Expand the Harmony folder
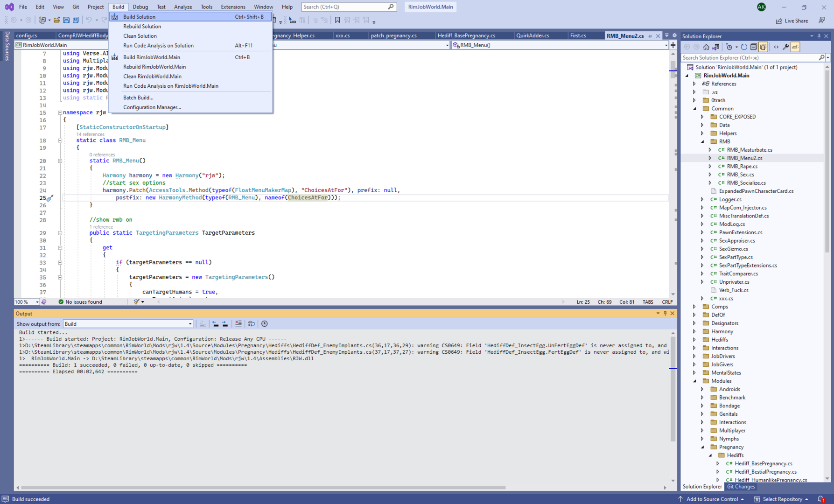Image resolution: width=834 pixels, height=504 pixels. pyautogui.click(x=694, y=332)
